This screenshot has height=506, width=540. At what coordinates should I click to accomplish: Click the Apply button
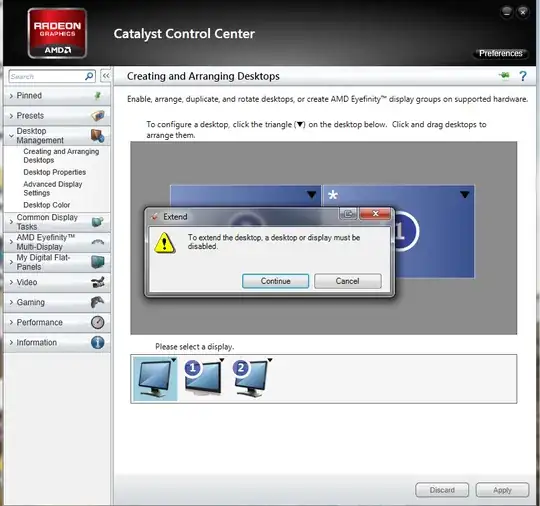(x=502, y=490)
